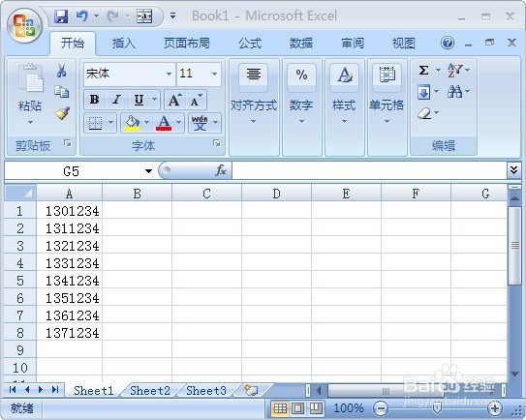526x420 pixels.
Task: Go to last sheet navigation arrow
Action: click(x=55, y=389)
